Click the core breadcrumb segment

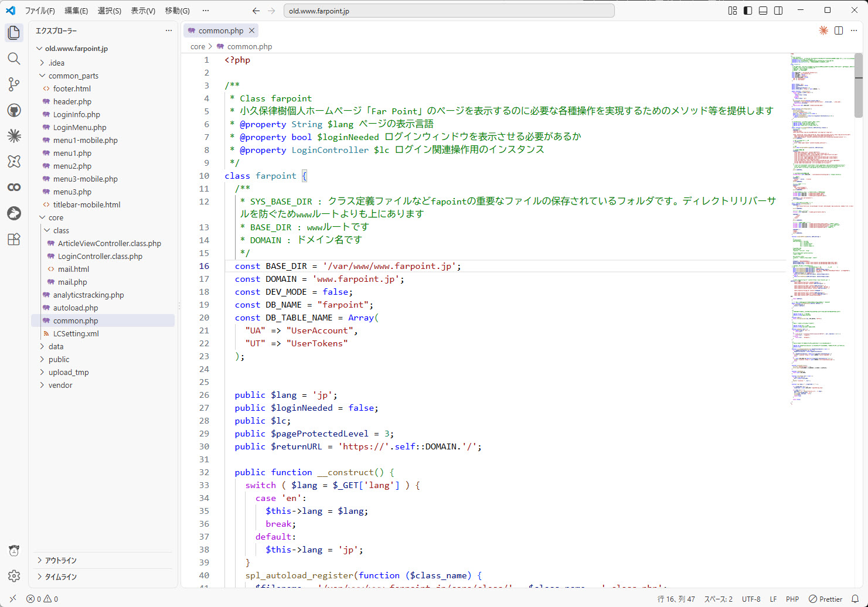click(x=198, y=46)
